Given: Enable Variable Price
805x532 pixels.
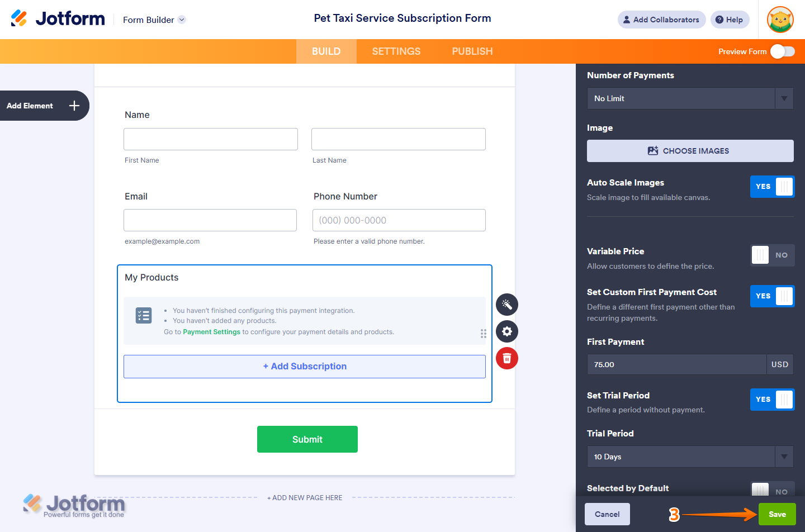Looking at the screenshot, I should (772, 255).
